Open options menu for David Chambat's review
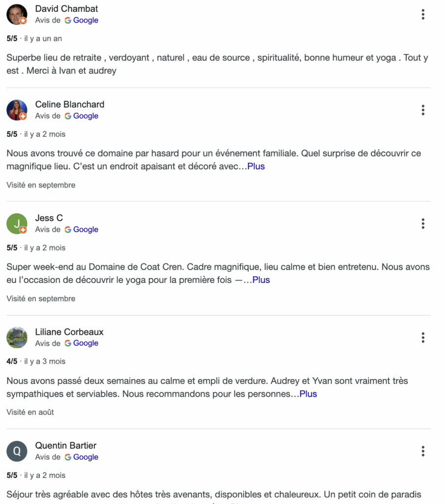Screen dimensions: 445x504 click(x=423, y=15)
